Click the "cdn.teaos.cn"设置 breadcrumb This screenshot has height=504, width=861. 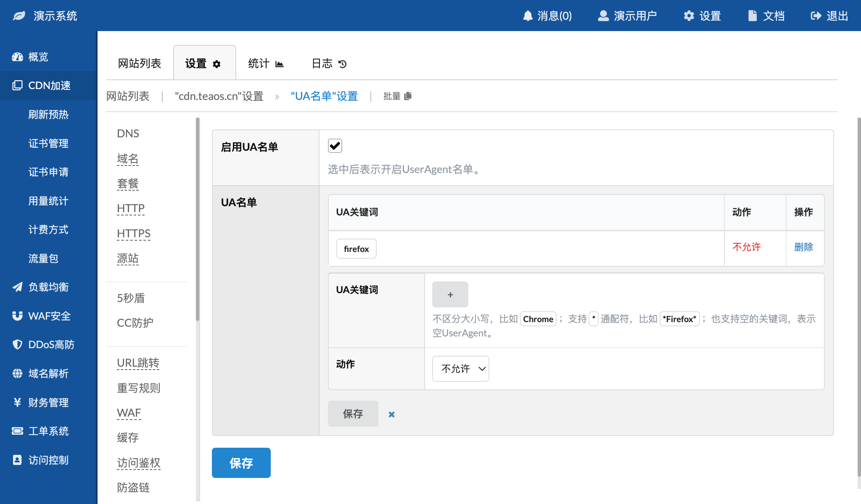pyautogui.click(x=219, y=96)
